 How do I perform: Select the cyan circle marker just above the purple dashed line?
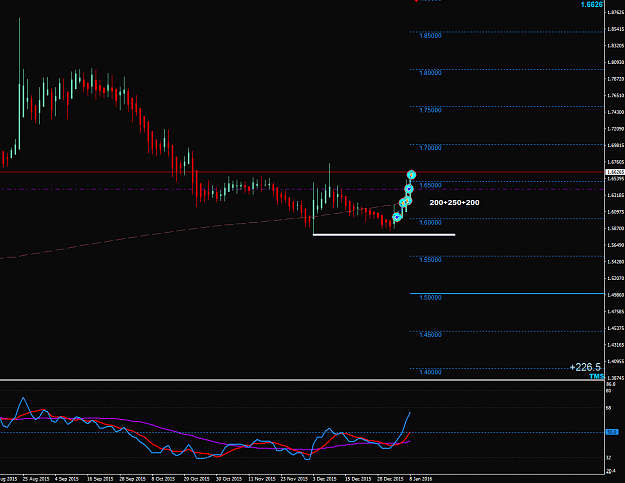pyautogui.click(x=409, y=188)
